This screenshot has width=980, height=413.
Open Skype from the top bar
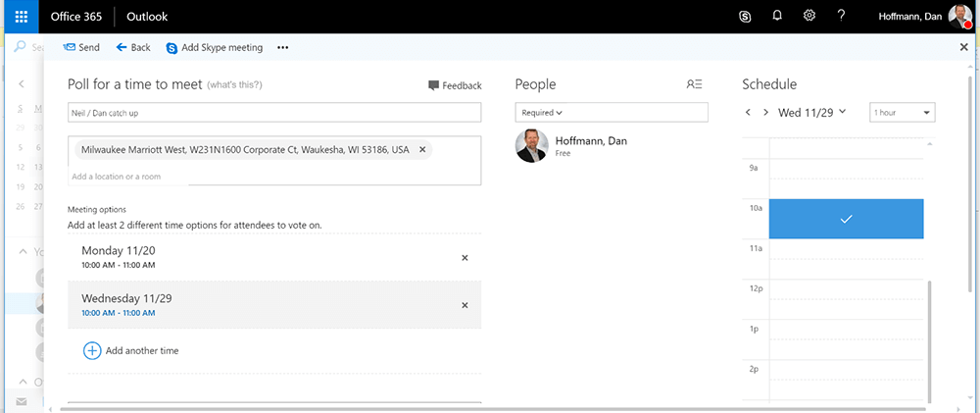click(x=745, y=16)
